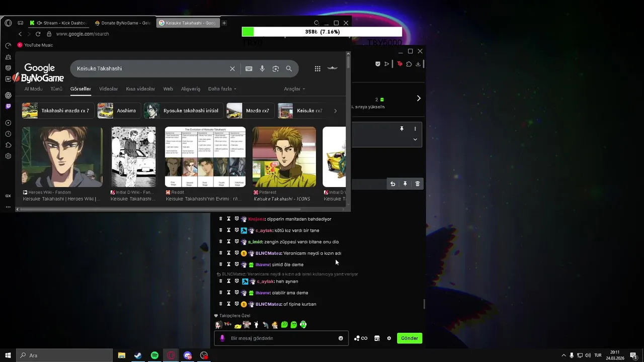The height and width of the screenshot is (362, 644).
Task: Switch to the AI Modu results tab
Action: pyautogui.click(x=33, y=88)
